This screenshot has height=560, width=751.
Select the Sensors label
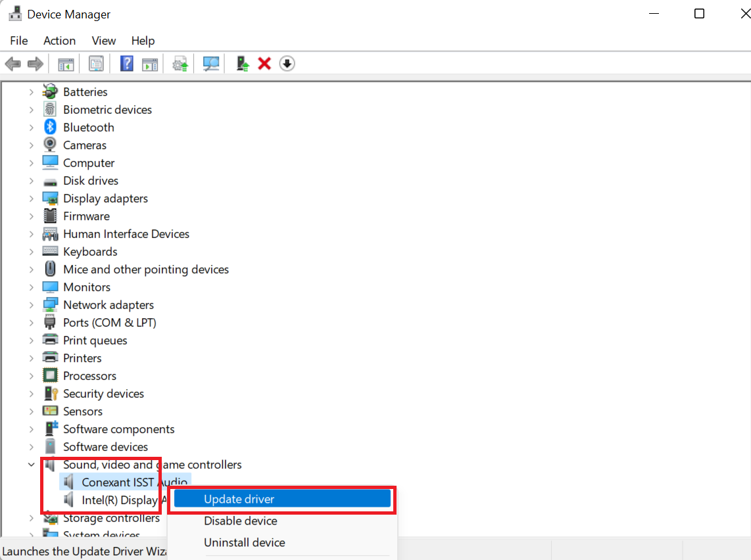click(83, 411)
